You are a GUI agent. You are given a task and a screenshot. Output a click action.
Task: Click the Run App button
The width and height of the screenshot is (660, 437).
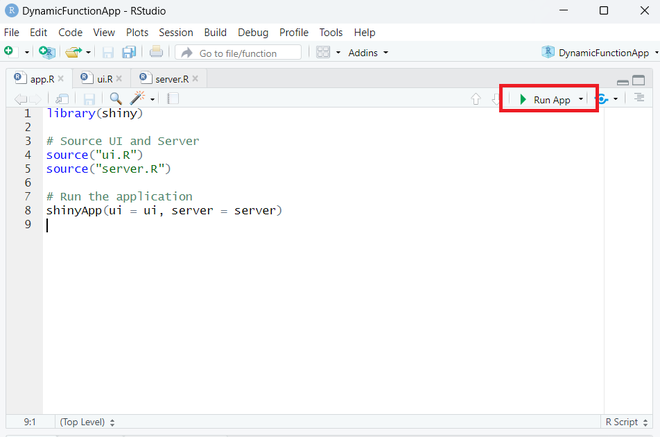[x=545, y=99]
